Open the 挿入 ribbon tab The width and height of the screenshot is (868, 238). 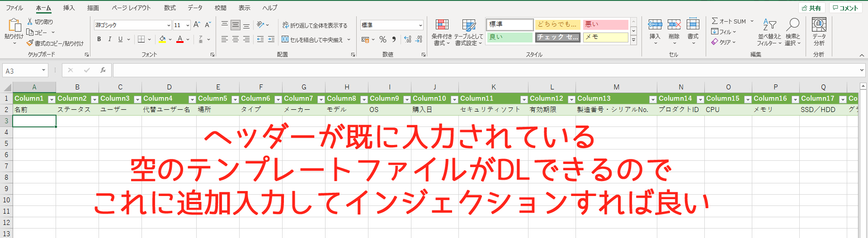pyautogui.click(x=69, y=8)
